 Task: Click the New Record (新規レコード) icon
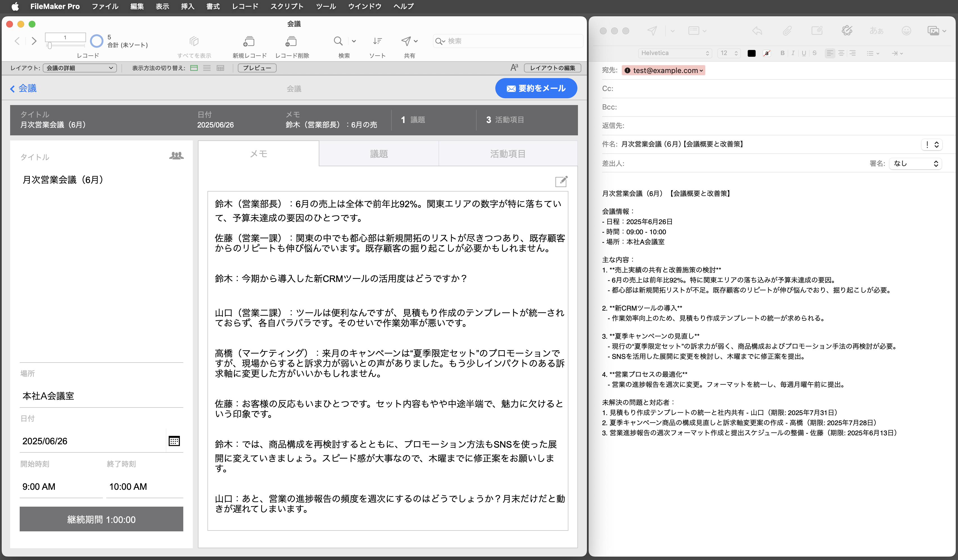coord(249,41)
